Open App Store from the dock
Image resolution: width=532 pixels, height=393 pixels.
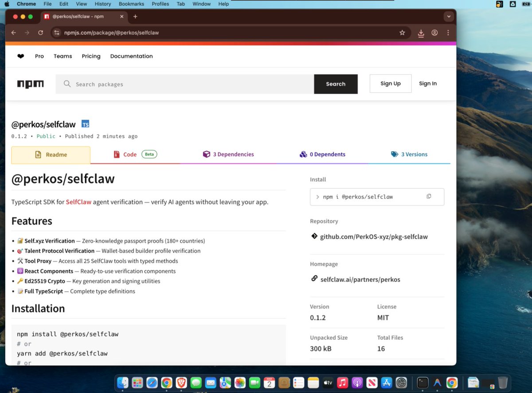[x=386, y=382]
